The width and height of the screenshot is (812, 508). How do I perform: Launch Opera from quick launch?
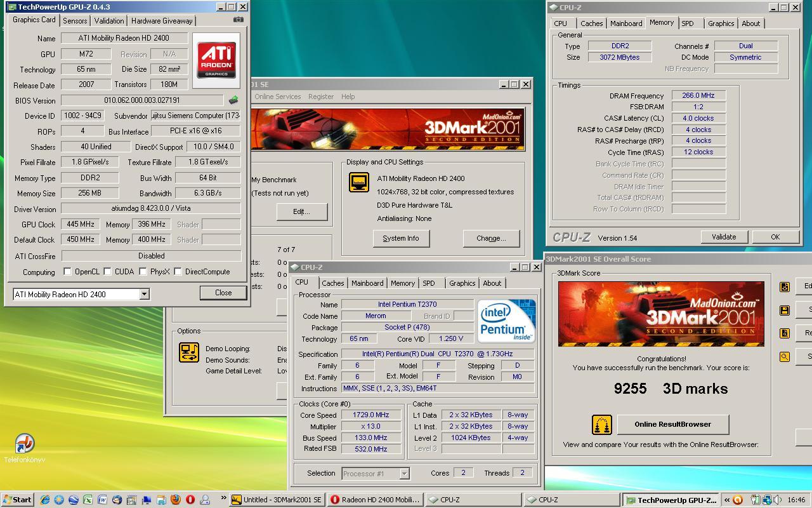190,500
